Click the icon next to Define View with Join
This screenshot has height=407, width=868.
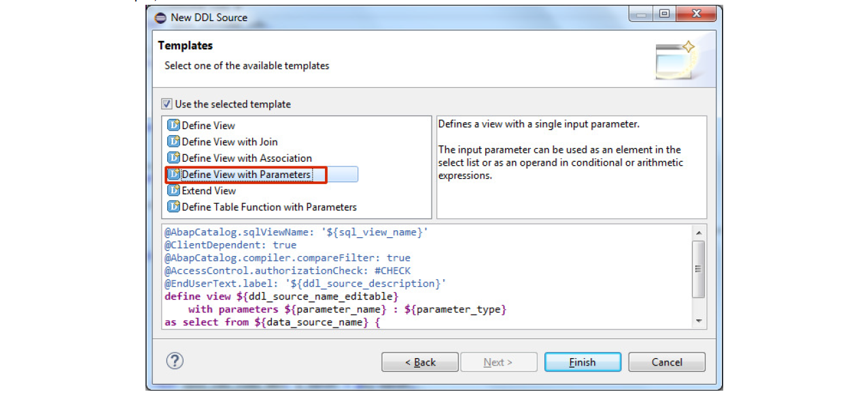pos(173,141)
